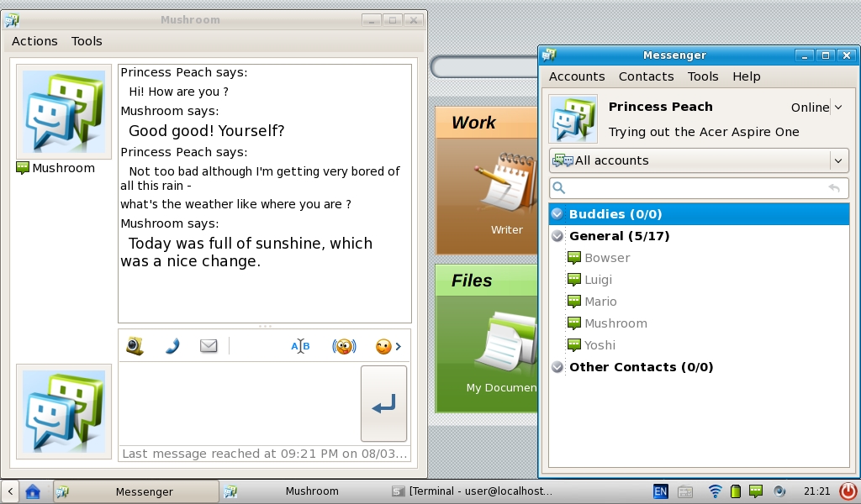
Task: Collapse the General (5/17) contact group
Action: (557, 236)
